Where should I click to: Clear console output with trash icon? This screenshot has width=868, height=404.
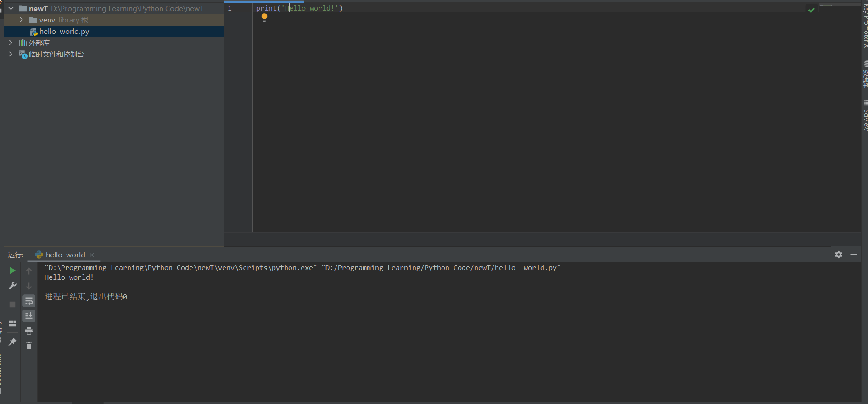click(29, 345)
